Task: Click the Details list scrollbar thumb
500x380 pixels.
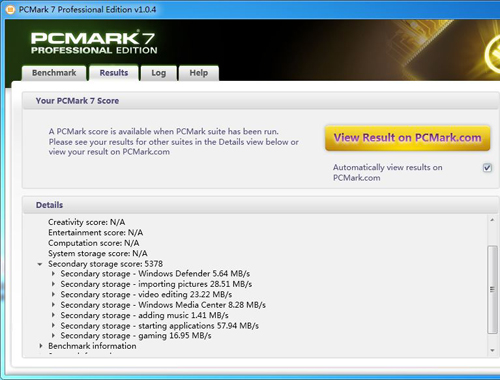Action: pyautogui.click(x=492, y=289)
